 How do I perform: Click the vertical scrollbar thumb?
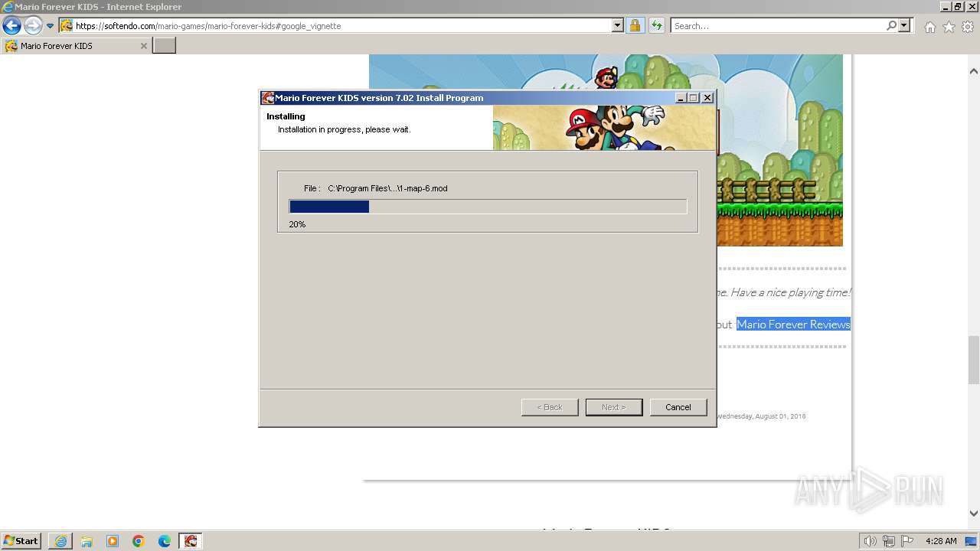(x=974, y=360)
